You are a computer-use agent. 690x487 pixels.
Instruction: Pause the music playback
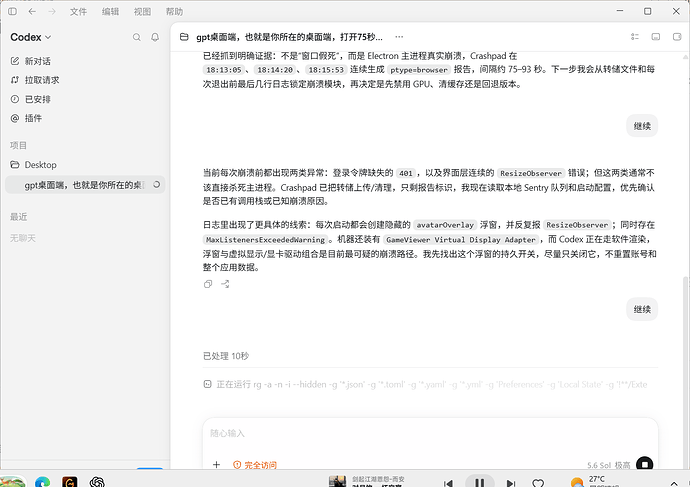(x=480, y=482)
